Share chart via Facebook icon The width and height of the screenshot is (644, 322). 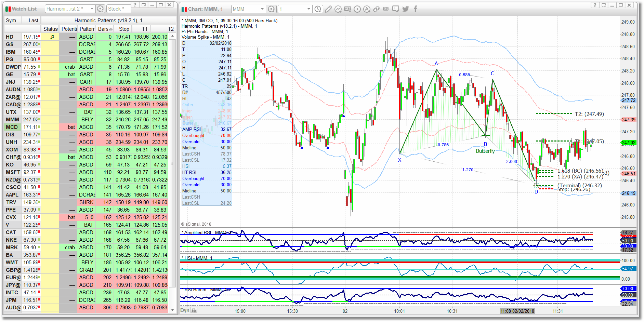pyautogui.click(x=416, y=9)
